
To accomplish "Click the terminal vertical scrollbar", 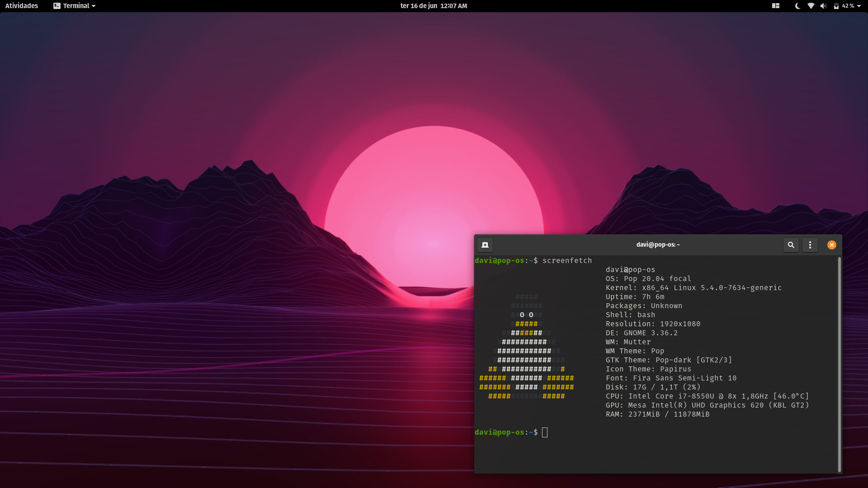I will 840,364.
